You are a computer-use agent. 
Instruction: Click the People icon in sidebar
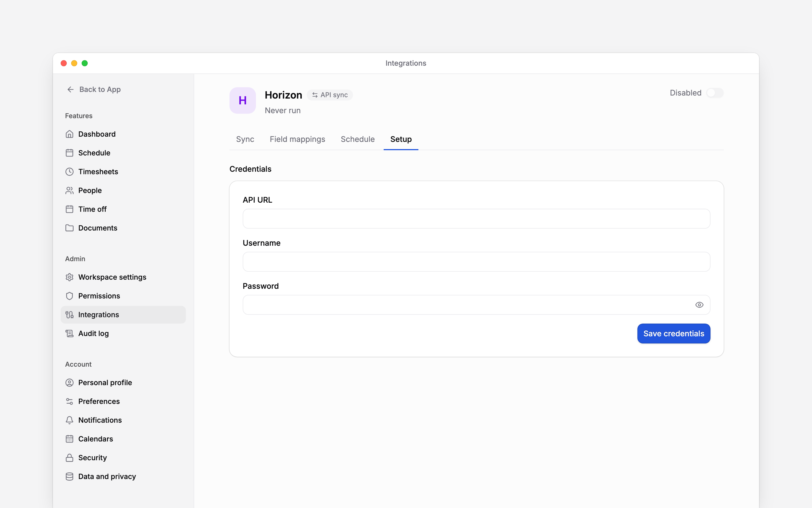pyautogui.click(x=70, y=190)
